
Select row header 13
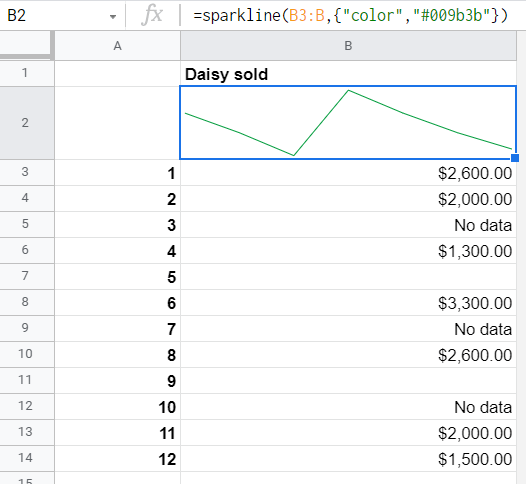(27, 432)
